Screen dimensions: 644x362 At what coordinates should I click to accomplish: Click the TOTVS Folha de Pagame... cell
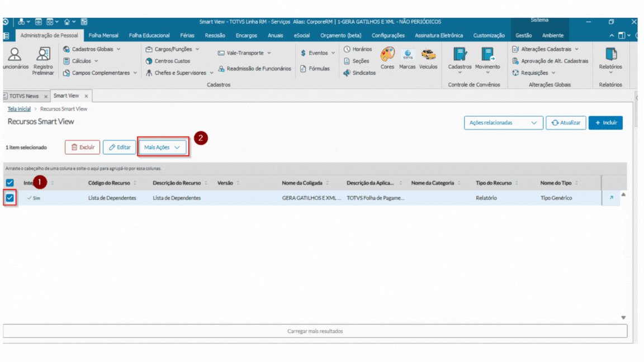coord(376,198)
